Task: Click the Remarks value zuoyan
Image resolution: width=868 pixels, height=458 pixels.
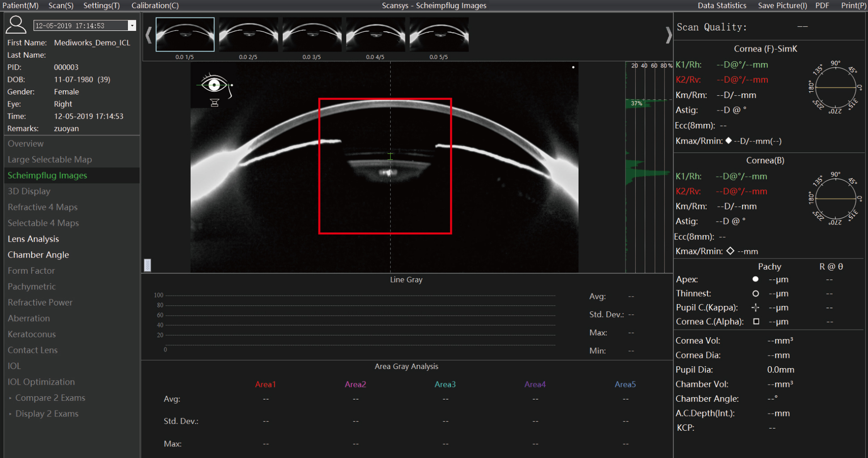Action: [66, 128]
